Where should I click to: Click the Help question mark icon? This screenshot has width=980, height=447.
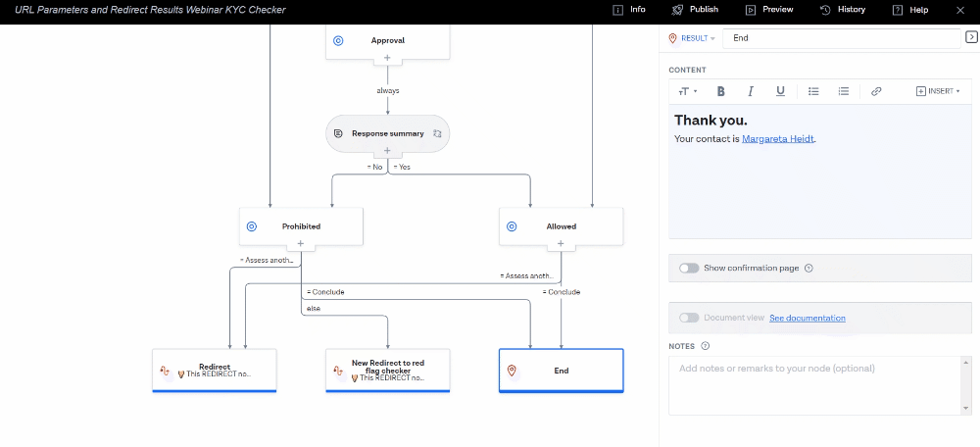tap(898, 10)
